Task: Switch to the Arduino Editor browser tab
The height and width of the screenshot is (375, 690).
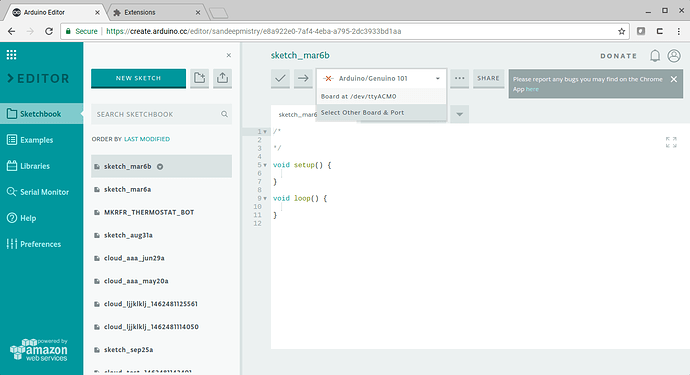Action: pos(55,12)
